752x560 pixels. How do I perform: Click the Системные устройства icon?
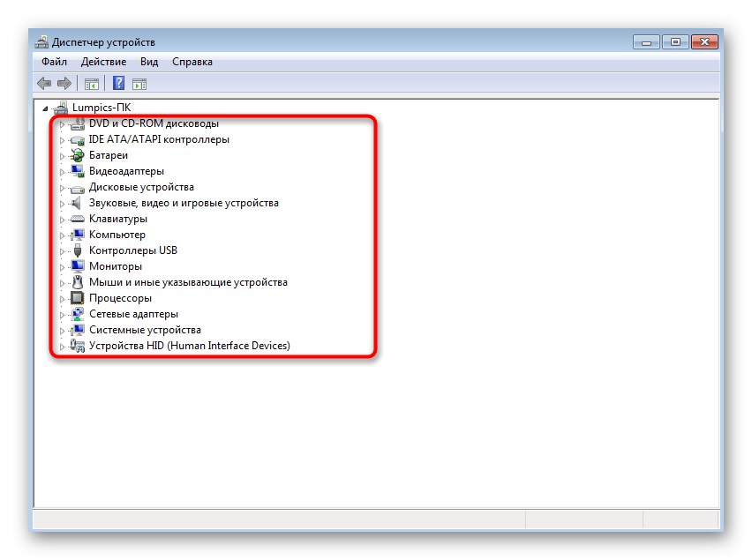[x=77, y=330]
